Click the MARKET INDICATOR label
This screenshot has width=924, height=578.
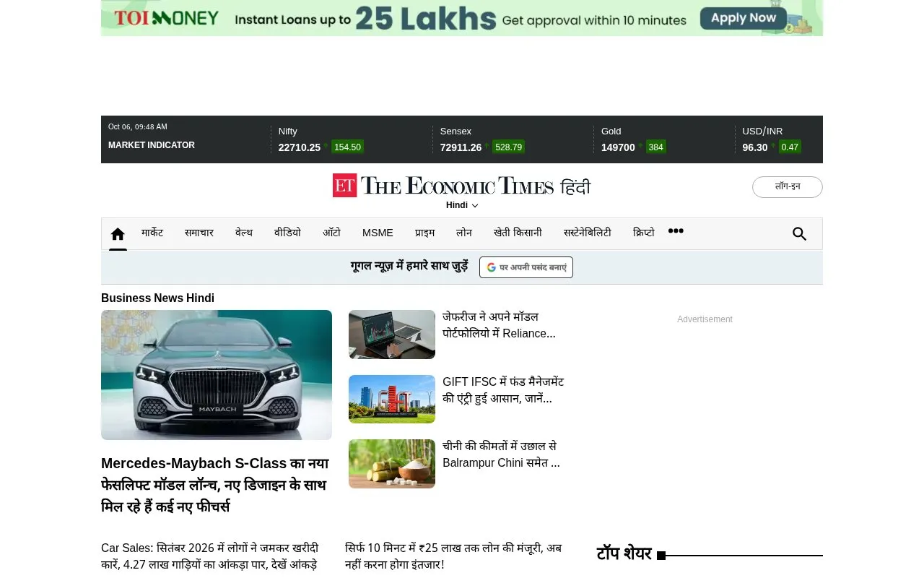(x=152, y=145)
